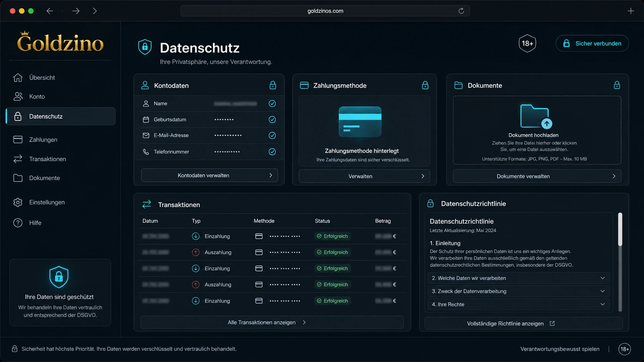Click the footer 18+ badge
644x362 pixels.
coord(624,349)
